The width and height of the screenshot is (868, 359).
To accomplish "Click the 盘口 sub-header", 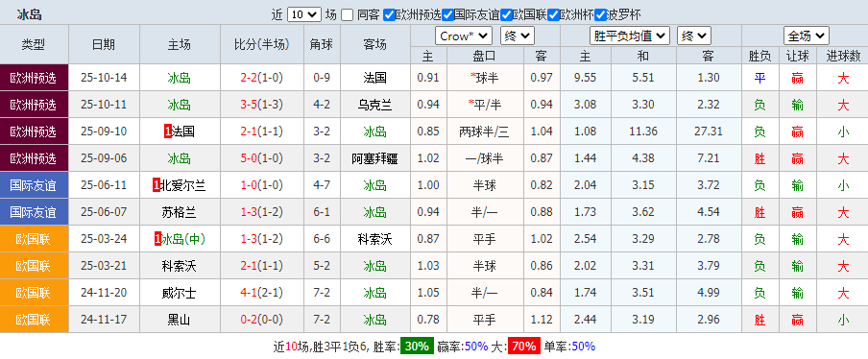I will coord(484,56).
